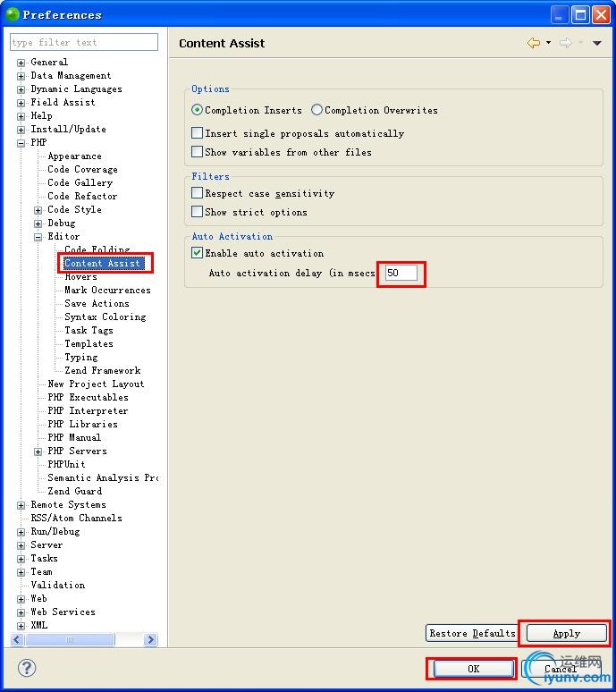The image size is (616, 692).
Task: Click the tree scrollbar left arrow
Action: (x=17, y=639)
